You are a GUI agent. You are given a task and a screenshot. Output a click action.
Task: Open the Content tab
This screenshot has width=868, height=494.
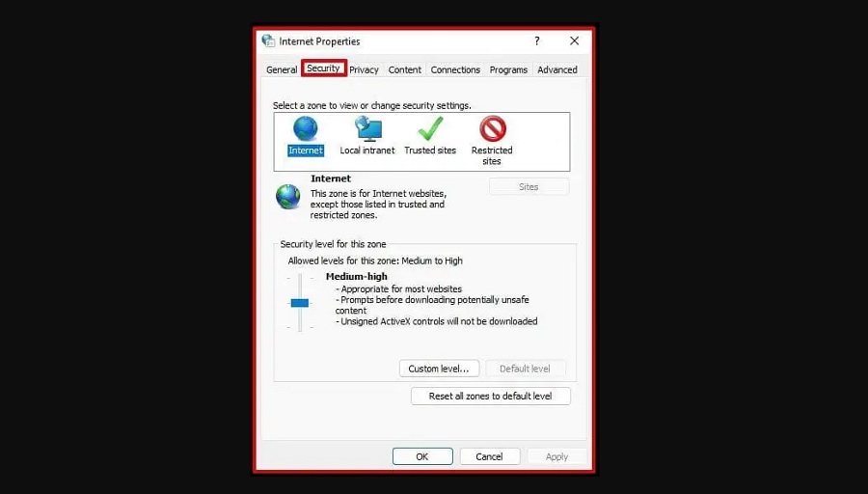coord(405,69)
